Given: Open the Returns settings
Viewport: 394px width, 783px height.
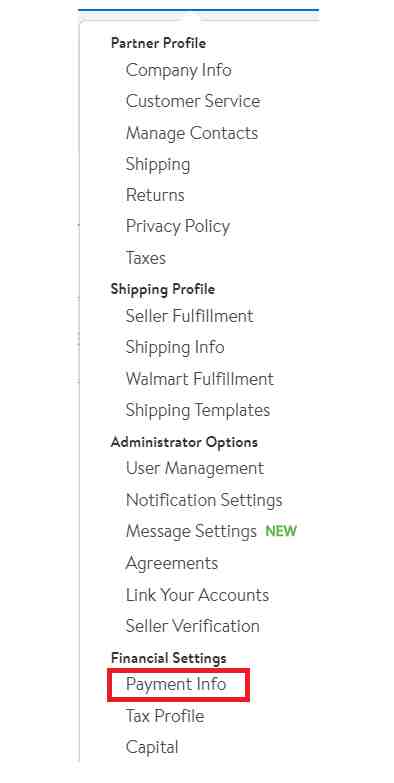Looking at the screenshot, I should tap(155, 195).
